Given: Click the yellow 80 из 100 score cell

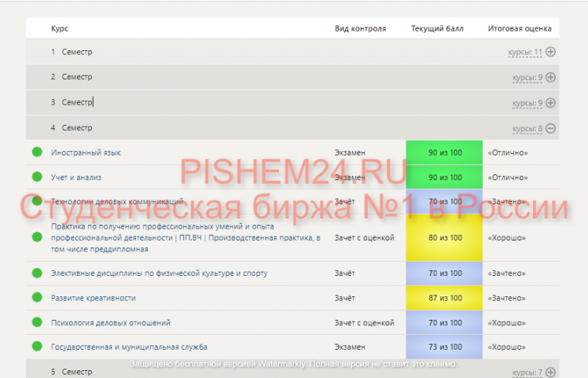Looking at the screenshot, I should tap(445, 237).
